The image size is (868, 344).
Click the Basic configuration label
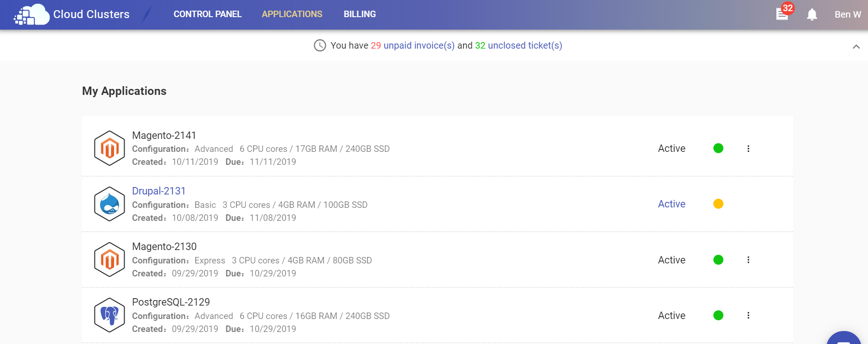click(x=205, y=205)
